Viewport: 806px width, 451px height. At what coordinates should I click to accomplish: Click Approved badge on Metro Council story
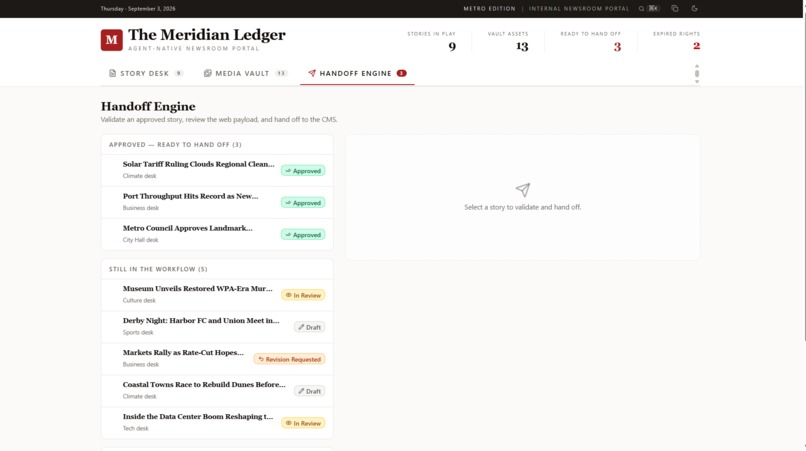[303, 234]
